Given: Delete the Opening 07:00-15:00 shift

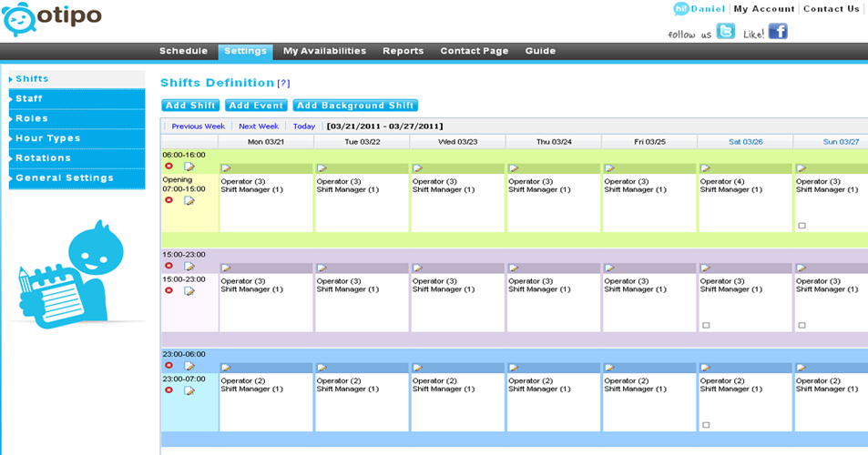Looking at the screenshot, I should [x=168, y=200].
